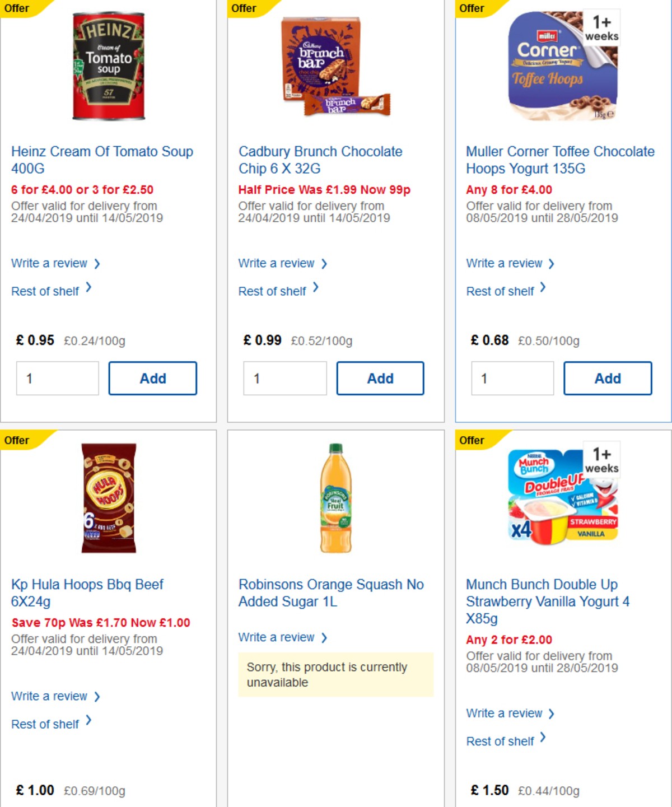Expand Rest of shelf under Munch Bunch yogurt
Image resolution: width=672 pixels, height=807 pixels.
pos(499,741)
